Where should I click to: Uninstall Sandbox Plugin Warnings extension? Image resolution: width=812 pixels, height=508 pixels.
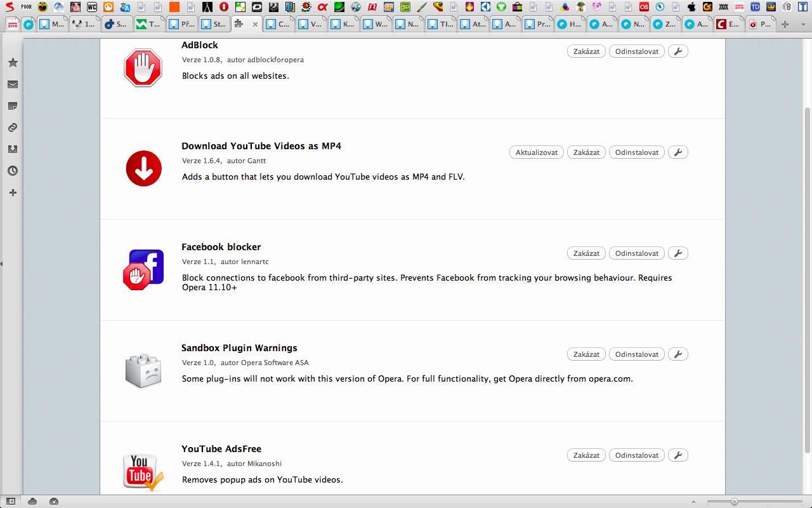636,354
